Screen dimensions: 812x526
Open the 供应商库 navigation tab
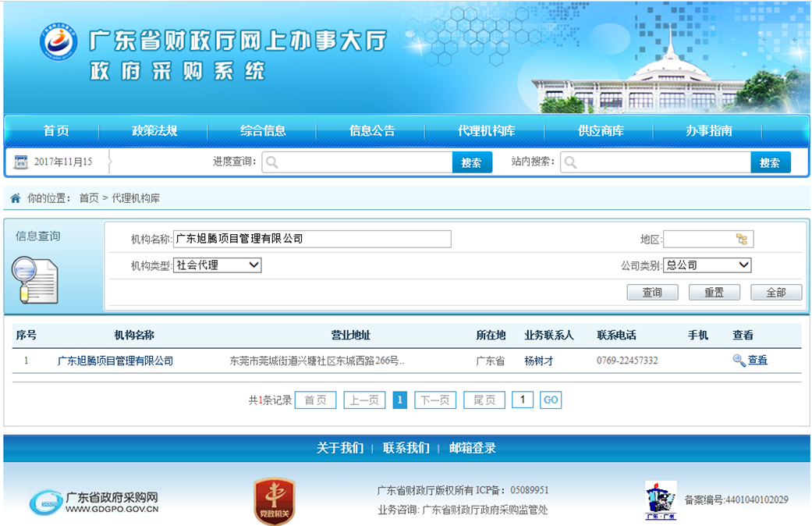point(600,130)
